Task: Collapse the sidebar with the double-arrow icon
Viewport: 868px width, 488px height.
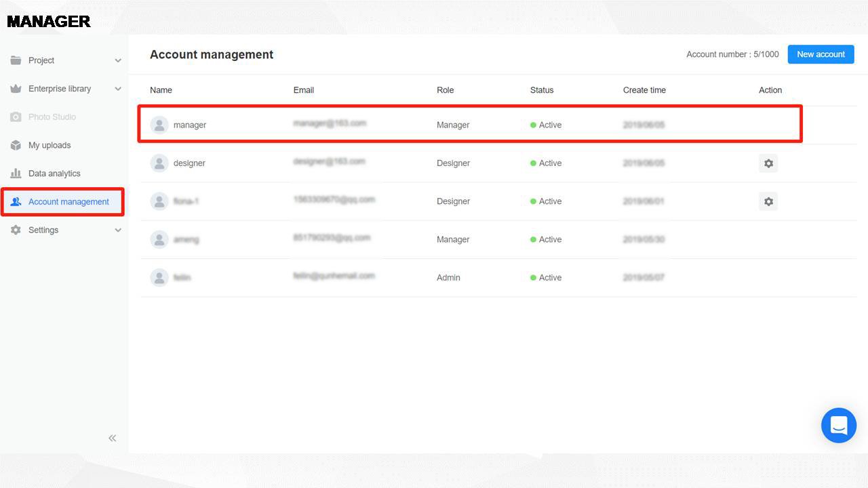Action: (113, 438)
